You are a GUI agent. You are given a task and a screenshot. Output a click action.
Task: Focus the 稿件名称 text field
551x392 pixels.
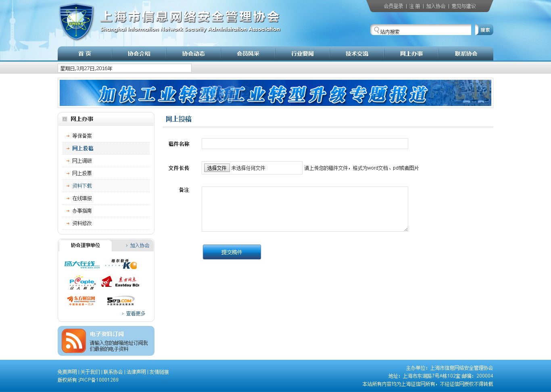click(305, 144)
